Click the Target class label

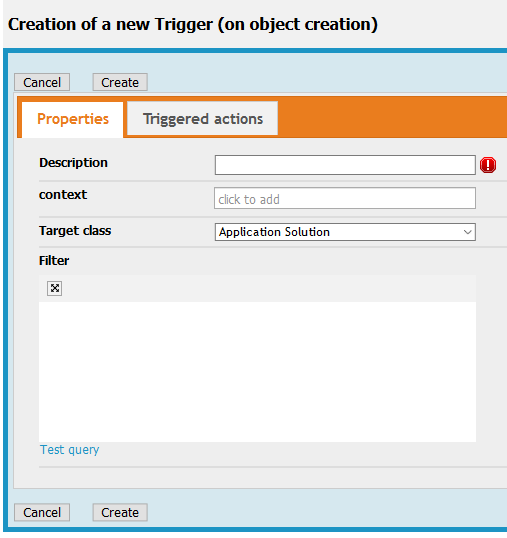point(75,231)
